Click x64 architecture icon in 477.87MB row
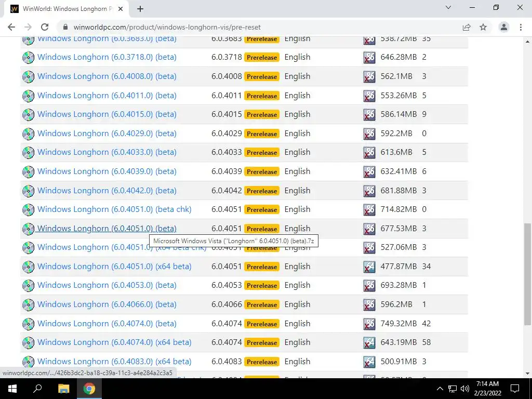This screenshot has height=399, width=532. click(x=369, y=267)
